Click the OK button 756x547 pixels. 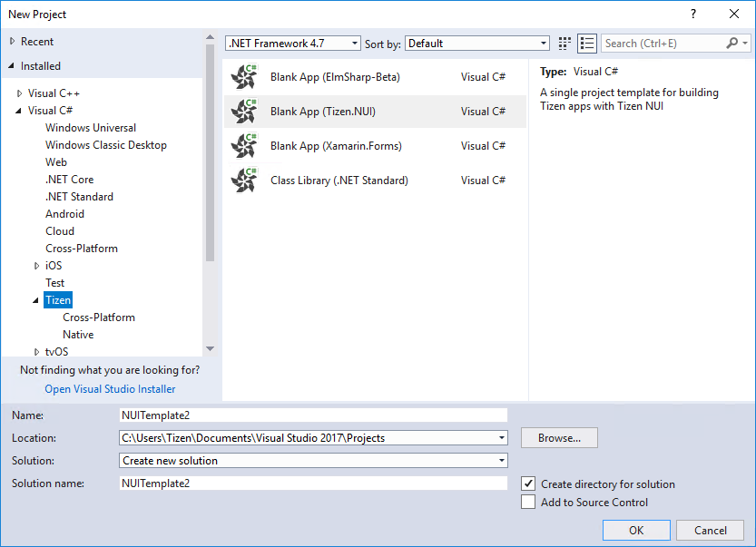(x=636, y=530)
